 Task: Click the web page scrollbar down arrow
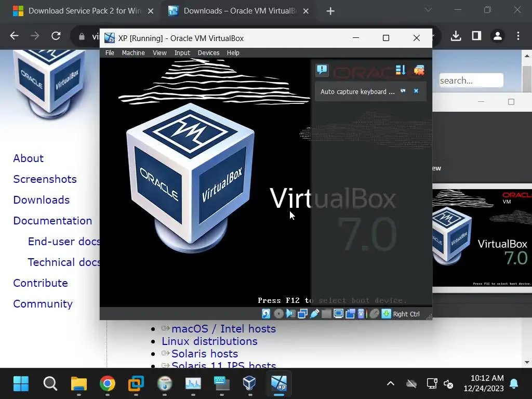(527, 362)
